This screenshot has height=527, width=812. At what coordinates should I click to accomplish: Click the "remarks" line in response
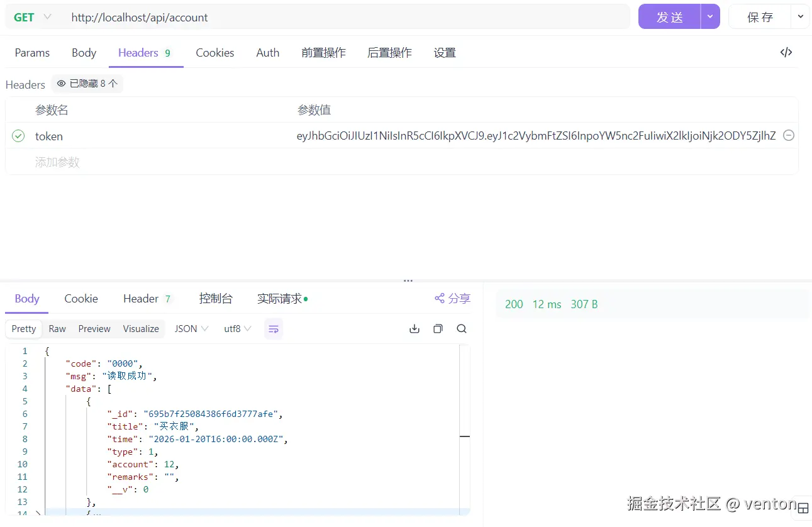point(143,477)
